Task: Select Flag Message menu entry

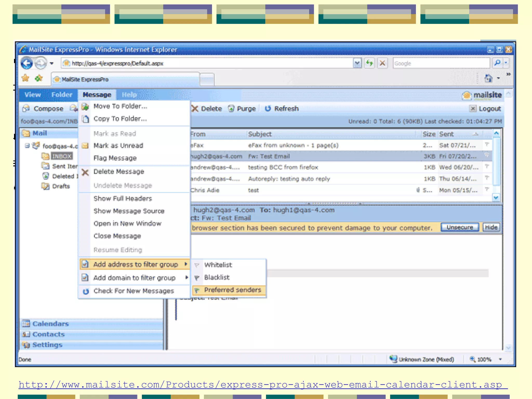Action: [134, 158]
